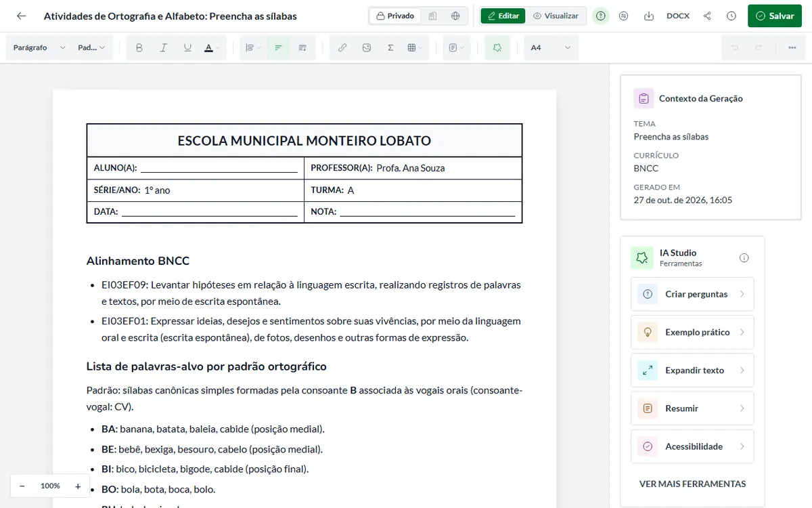Select the public globe visibility option
Image resolution: width=812 pixels, height=508 pixels.
455,16
